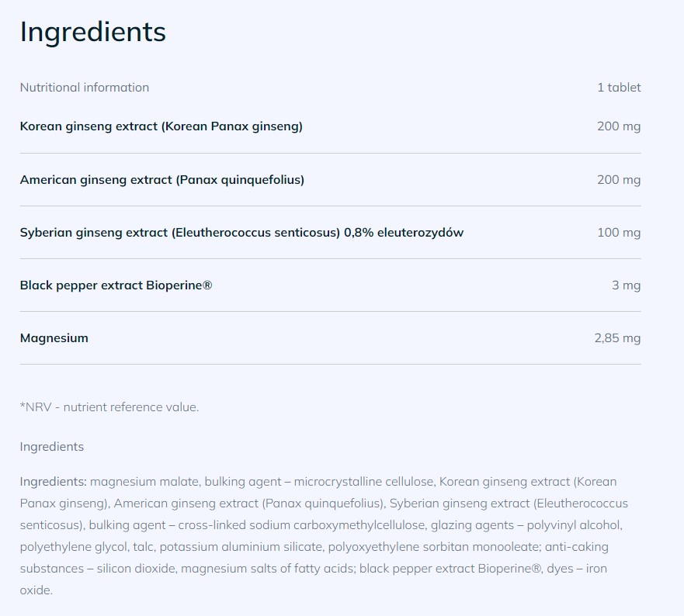Click the large Ingredients page heading

(x=92, y=32)
